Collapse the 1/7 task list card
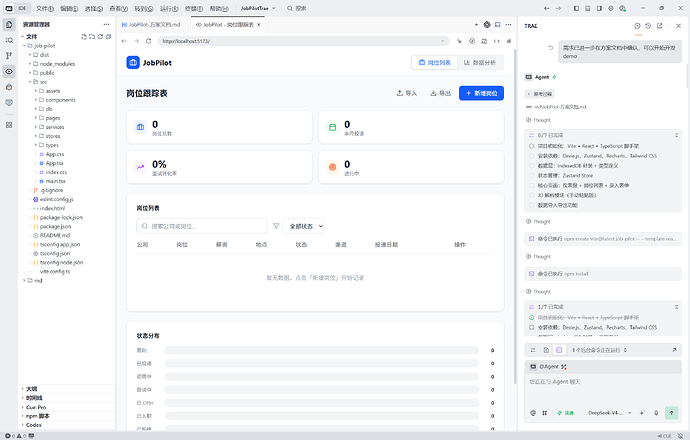This screenshot has width=690, height=440. [x=676, y=307]
